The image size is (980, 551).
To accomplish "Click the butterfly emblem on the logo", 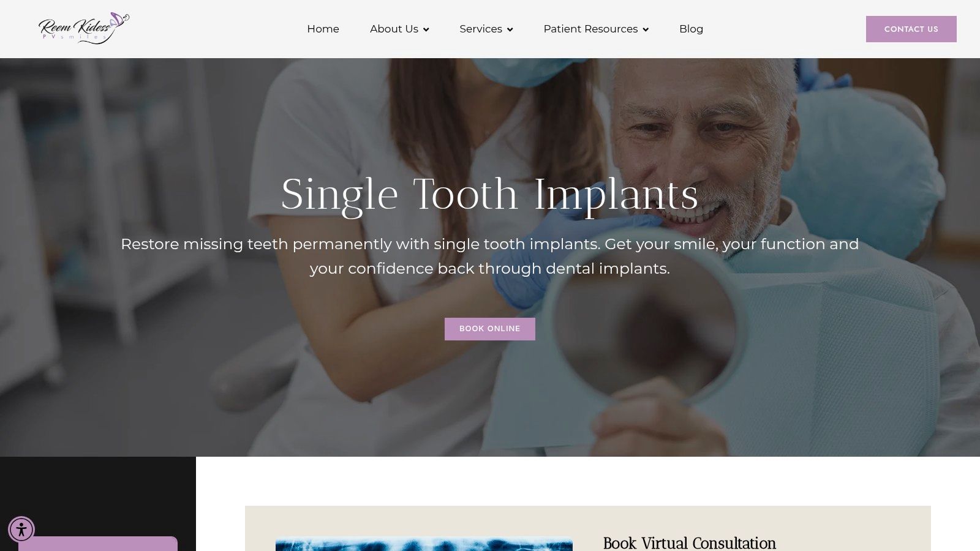I will (119, 20).
